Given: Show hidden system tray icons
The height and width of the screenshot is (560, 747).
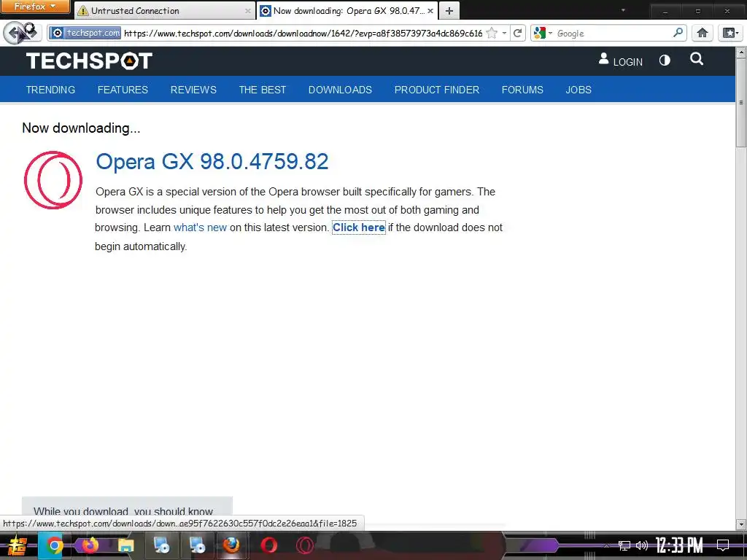Looking at the screenshot, I should tap(606, 545).
